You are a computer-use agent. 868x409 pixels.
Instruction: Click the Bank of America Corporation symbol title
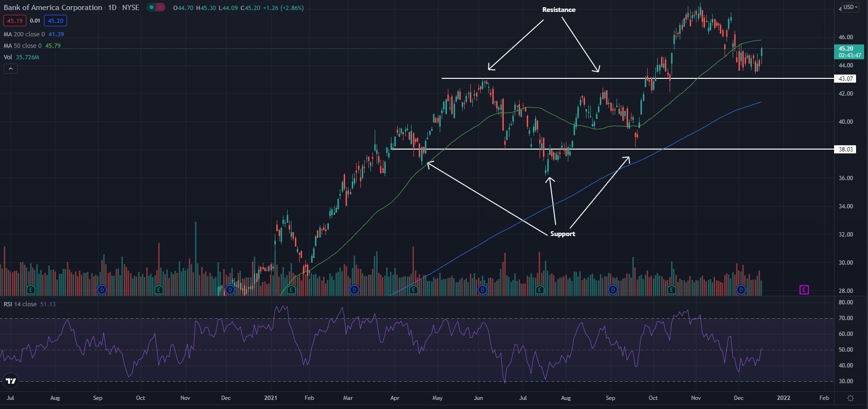(x=53, y=8)
